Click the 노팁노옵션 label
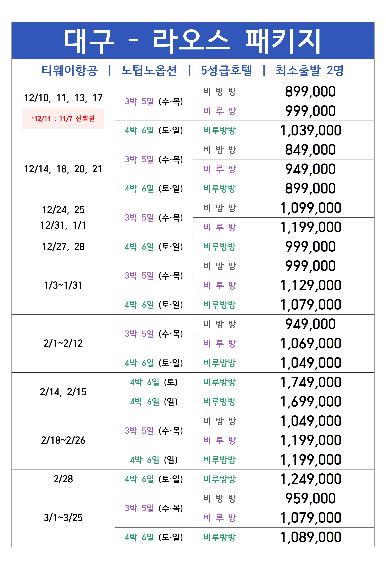The width and height of the screenshot is (386, 588). (x=149, y=71)
